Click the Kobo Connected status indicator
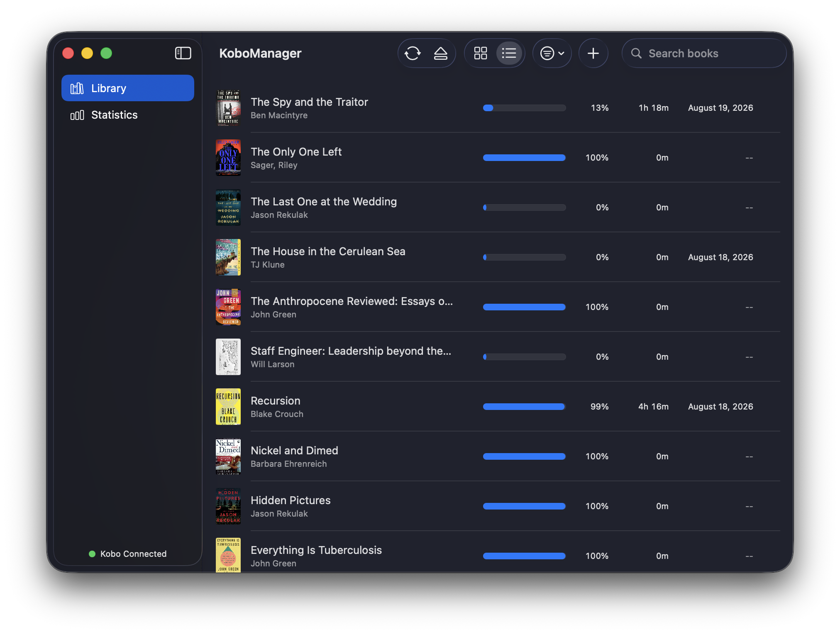Viewport: 840px width, 634px height. [x=128, y=554]
